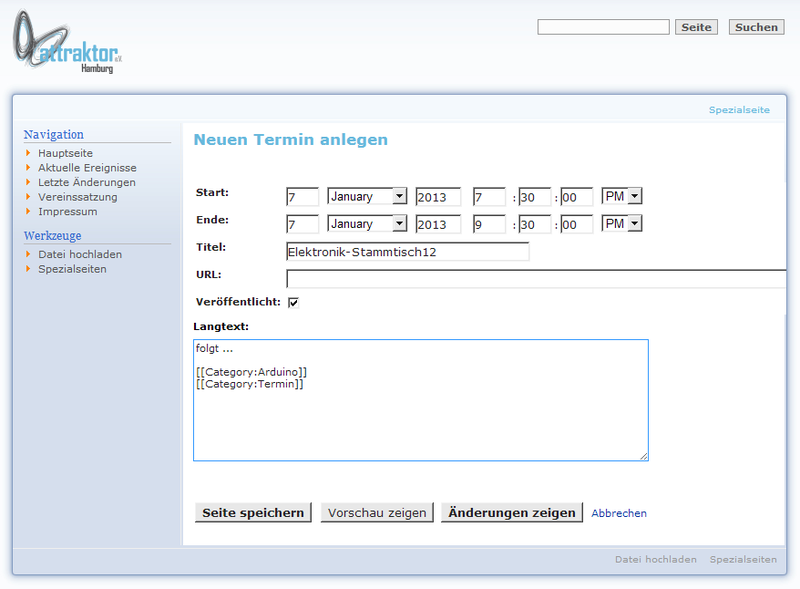Open the Impressum page
Screen dimensions: 800x589
[x=68, y=212]
